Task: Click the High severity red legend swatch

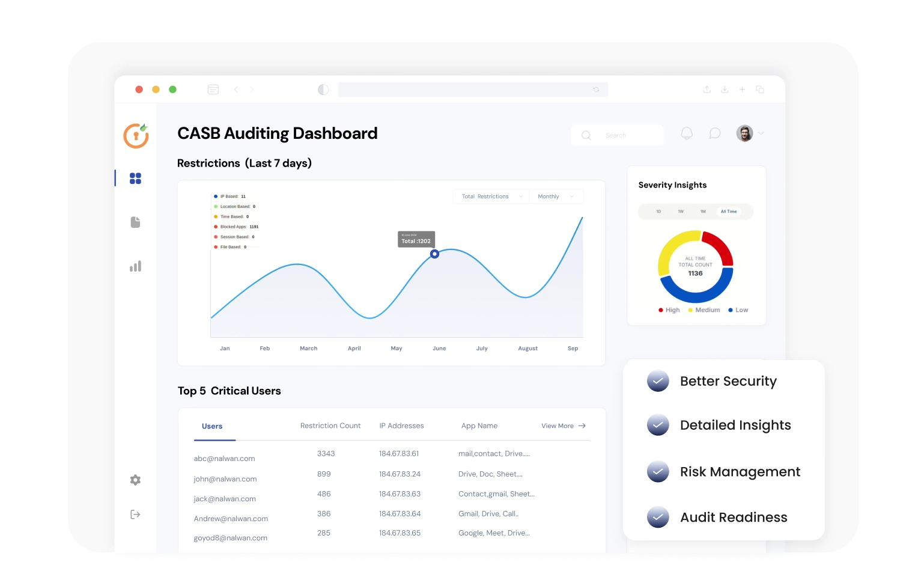Action: click(x=661, y=310)
